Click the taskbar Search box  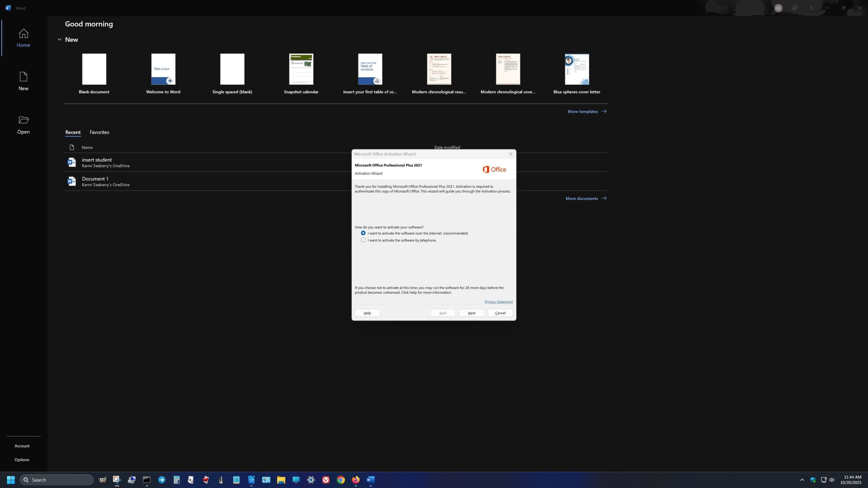[x=57, y=480]
